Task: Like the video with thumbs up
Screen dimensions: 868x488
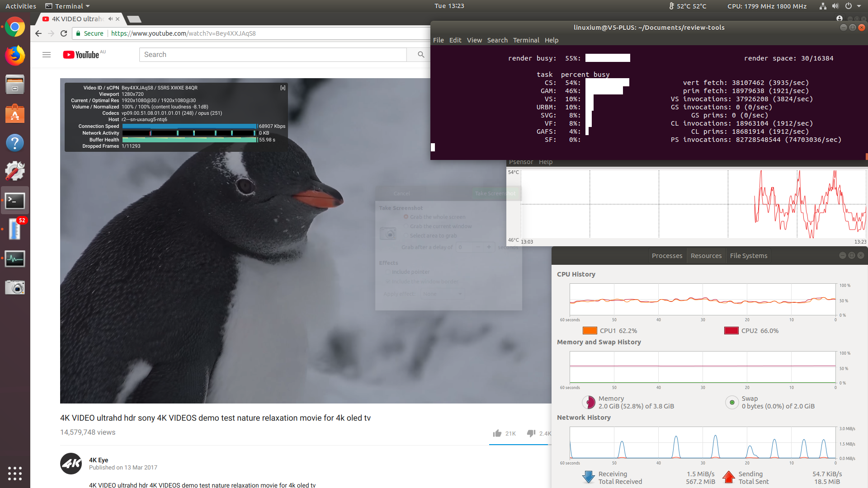Action: click(497, 433)
